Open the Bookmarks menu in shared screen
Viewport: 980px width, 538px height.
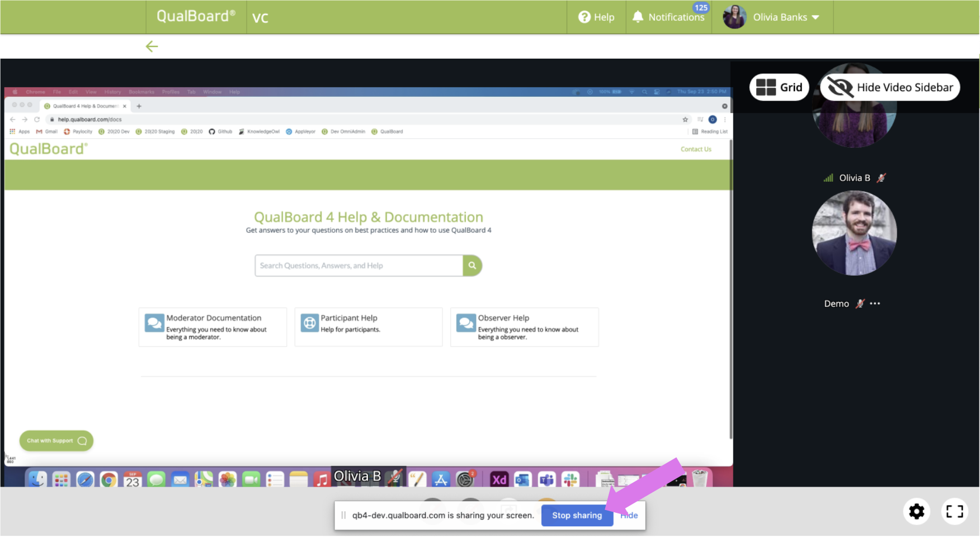pyautogui.click(x=142, y=92)
